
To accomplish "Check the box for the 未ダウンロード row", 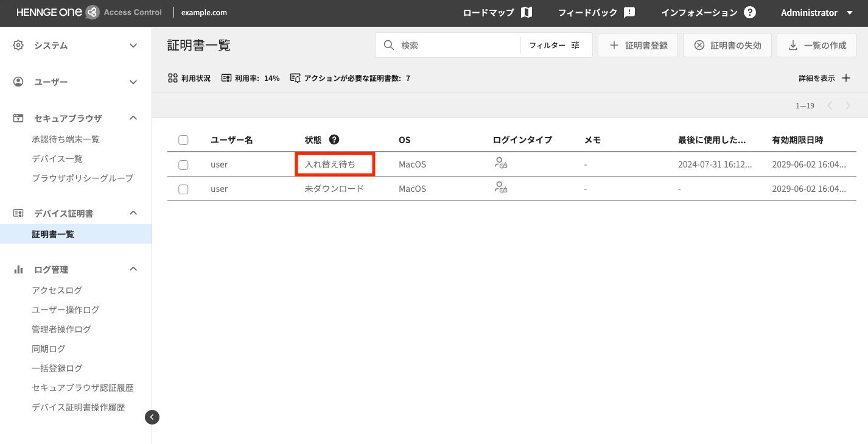I will pos(183,189).
